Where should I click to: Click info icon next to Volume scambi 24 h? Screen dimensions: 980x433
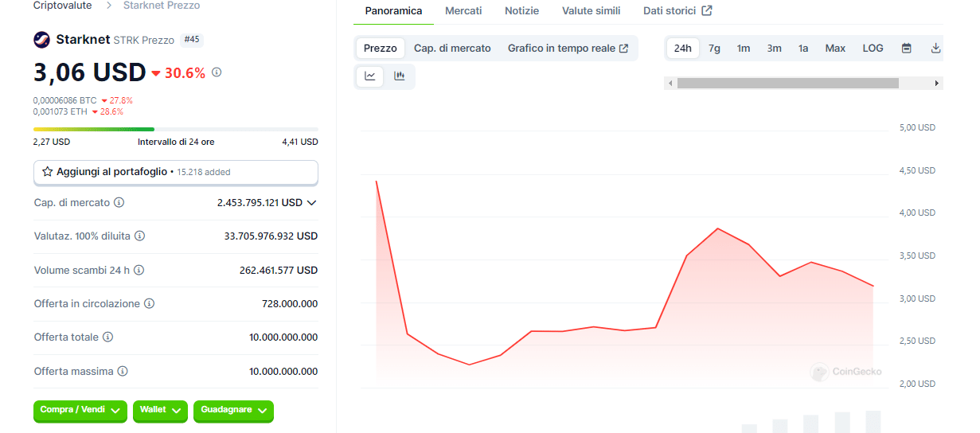pos(139,271)
